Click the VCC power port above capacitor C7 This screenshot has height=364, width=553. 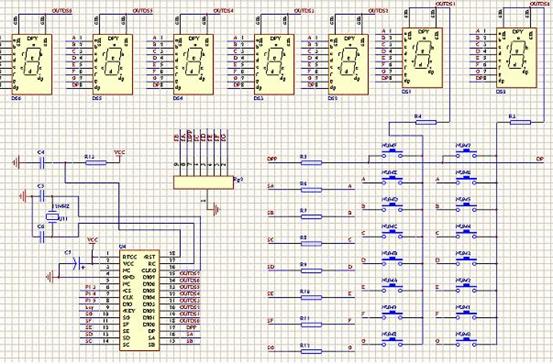[92, 242]
